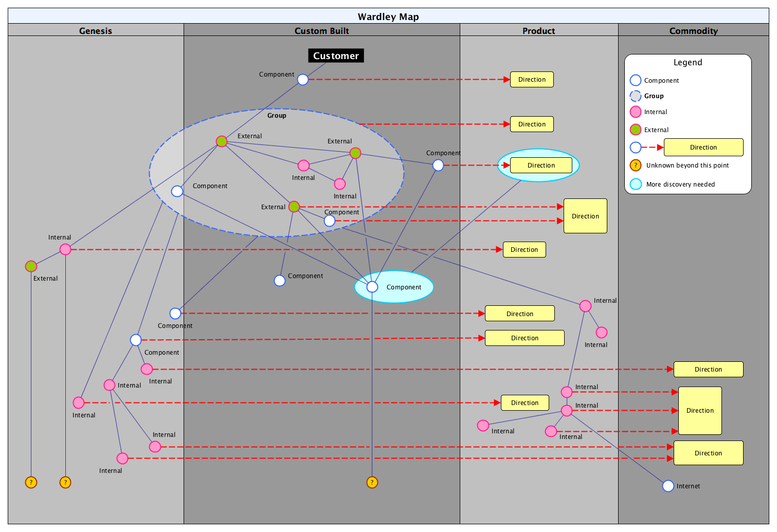Select the Component node with cyan discovery highlight
Screen dimensions: 777x532
(x=372, y=287)
